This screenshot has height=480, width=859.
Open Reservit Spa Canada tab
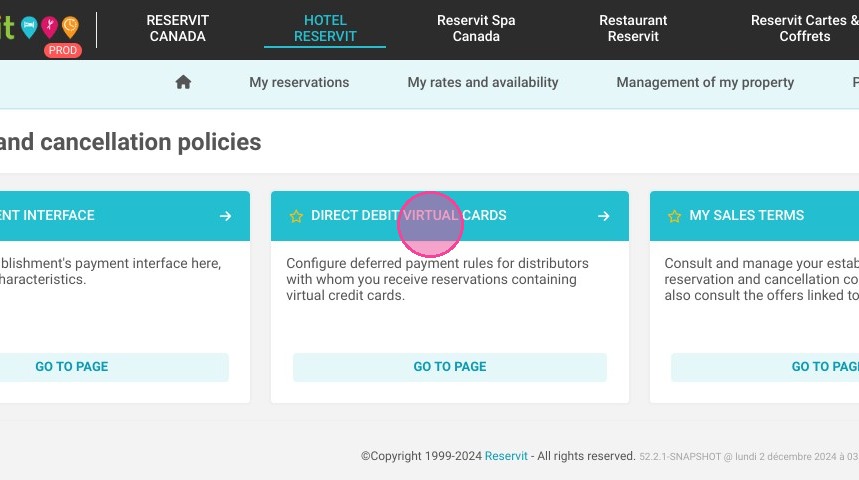pos(476,28)
